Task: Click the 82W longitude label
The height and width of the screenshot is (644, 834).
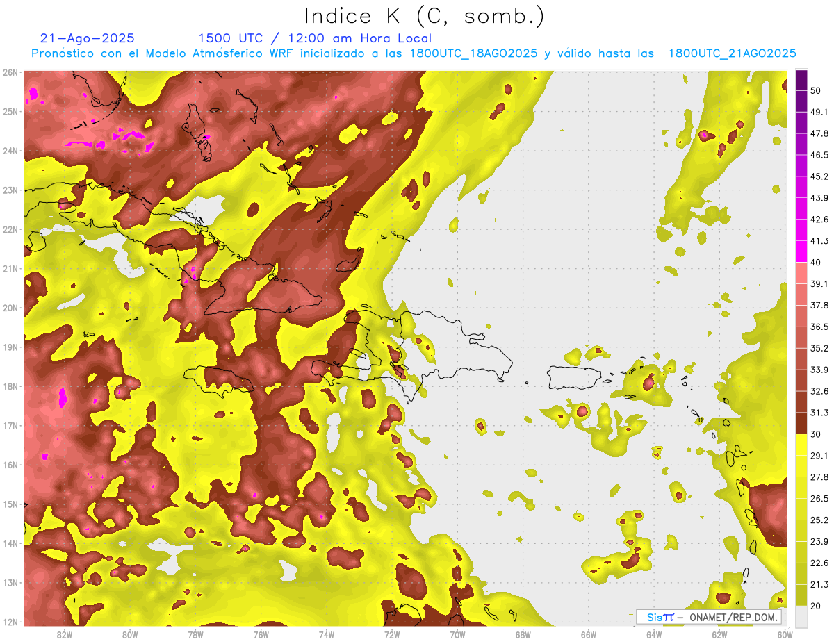Action: [x=64, y=635]
